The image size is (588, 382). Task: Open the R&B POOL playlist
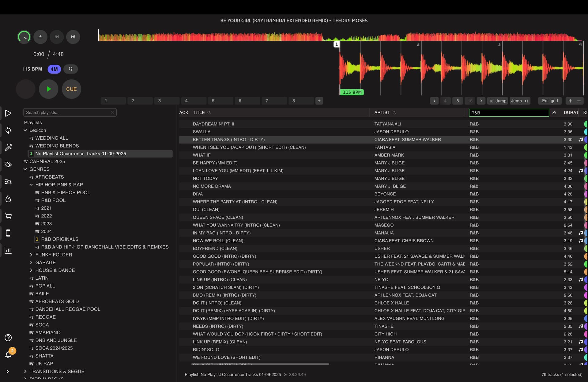click(53, 200)
